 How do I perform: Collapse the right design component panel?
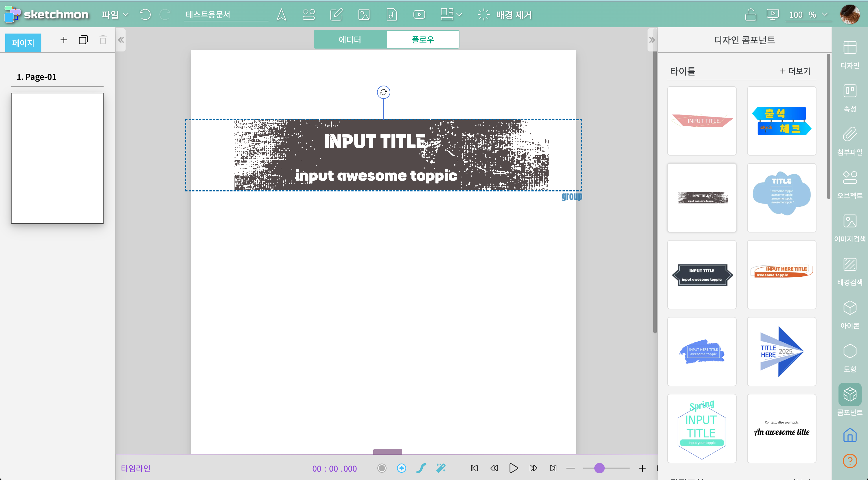pos(652,40)
